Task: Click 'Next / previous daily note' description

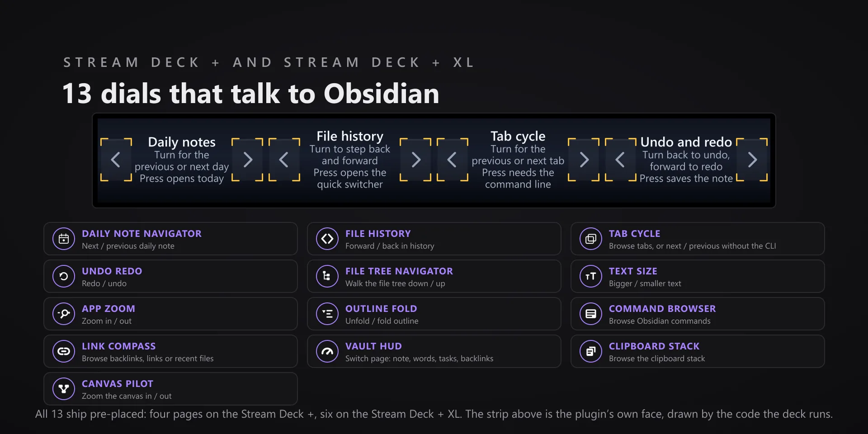Action: 128,246
